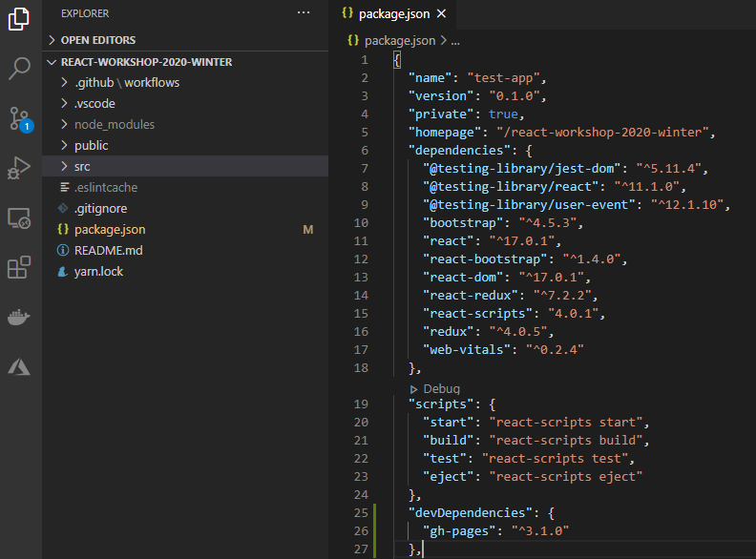Open the Search view icon
Viewport: 756px width, 559px height.
click(x=19, y=68)
